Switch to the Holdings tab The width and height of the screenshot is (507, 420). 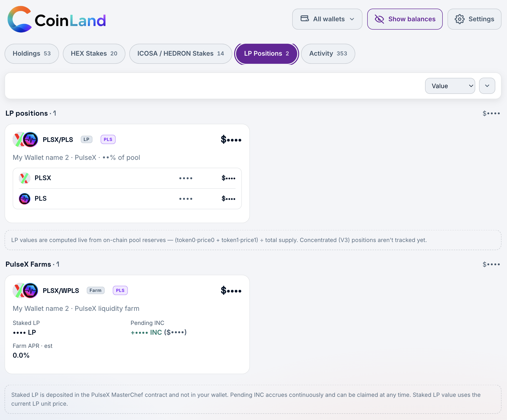pos(32,54)
